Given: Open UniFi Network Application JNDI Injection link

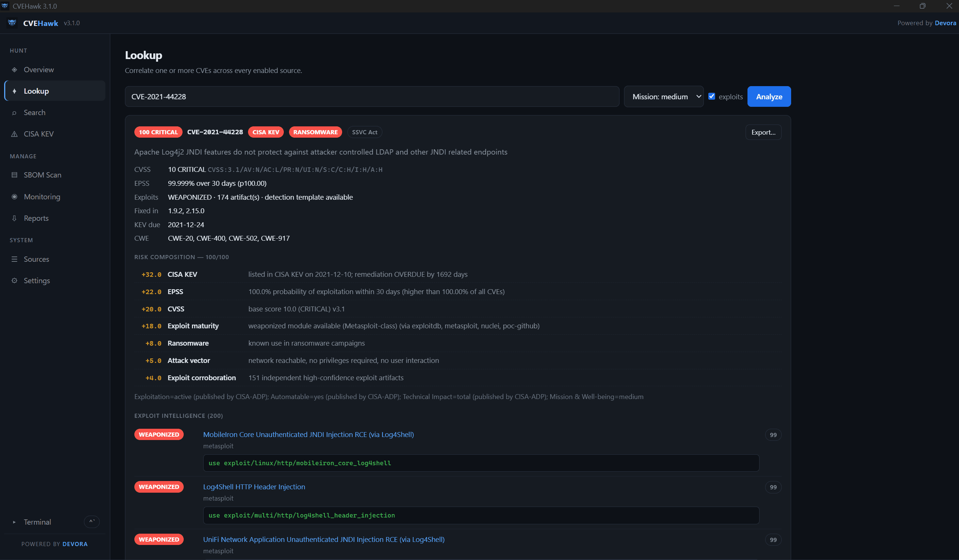Looking at the screenshot, I should click(x=324, y=539).
